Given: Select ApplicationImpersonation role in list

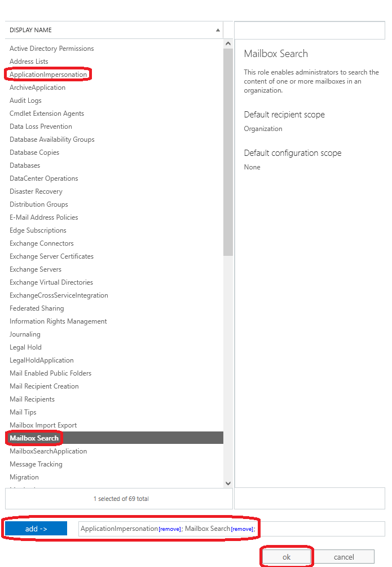Looking at the screenshot, I should pyautogui.click(x=48, y=75).
